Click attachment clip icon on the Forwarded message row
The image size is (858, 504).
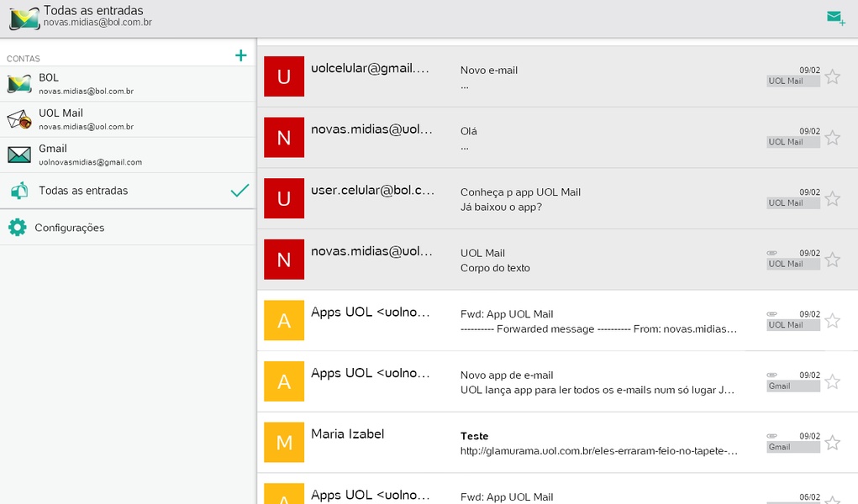click(x=771, y=313)
